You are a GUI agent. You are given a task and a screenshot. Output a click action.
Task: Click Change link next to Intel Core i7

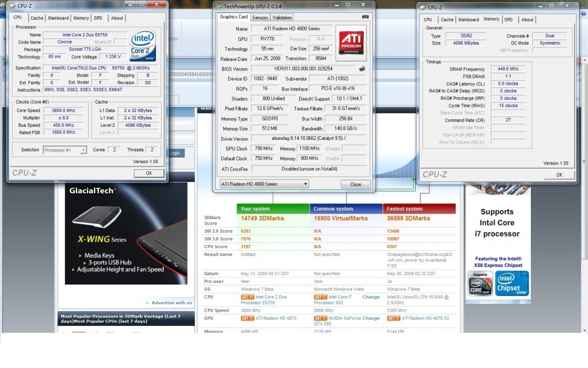pyautogui.click(x=371, y=297)
